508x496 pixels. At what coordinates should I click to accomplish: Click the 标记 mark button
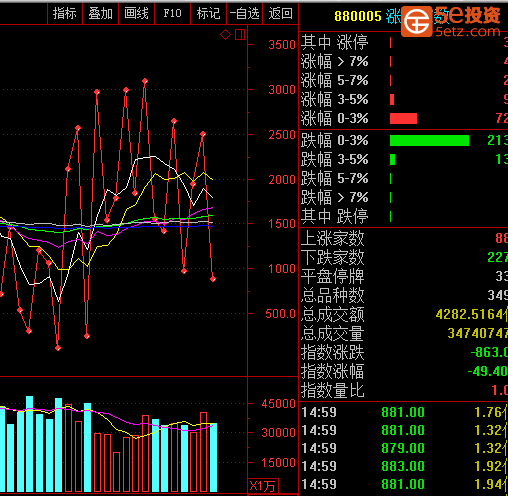(x=209, y=13)
